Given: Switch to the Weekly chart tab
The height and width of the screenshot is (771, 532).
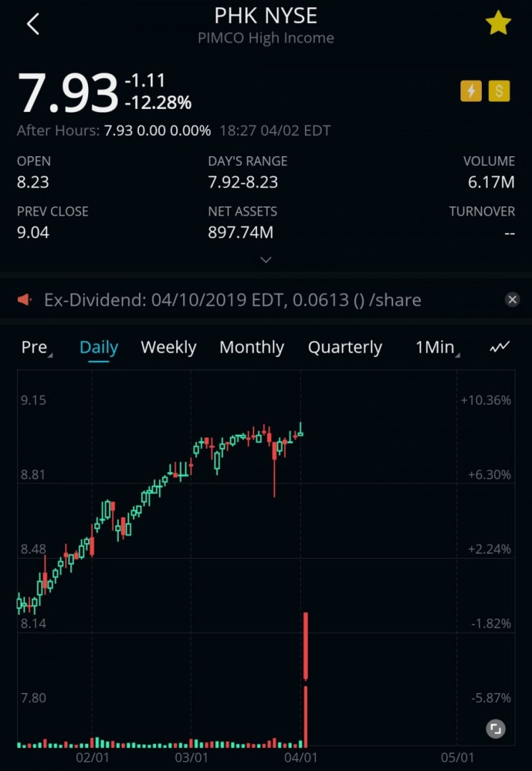Looking at the screenshot, I should pos(168,348).
